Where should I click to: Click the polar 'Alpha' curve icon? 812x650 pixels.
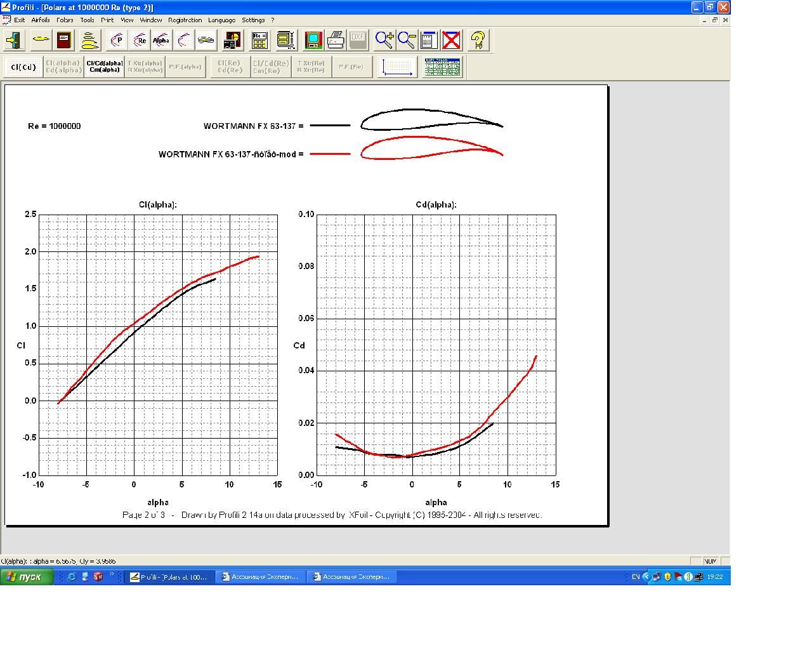point(161,41)
